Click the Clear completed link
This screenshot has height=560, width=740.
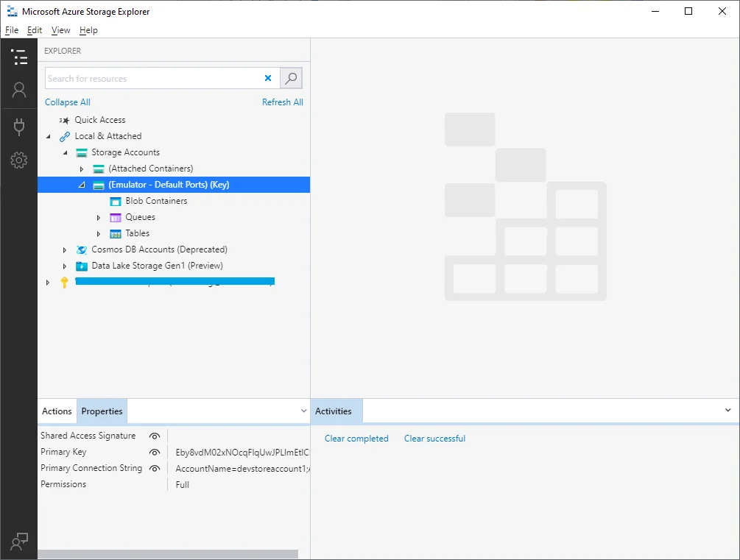tap(356, 439)
